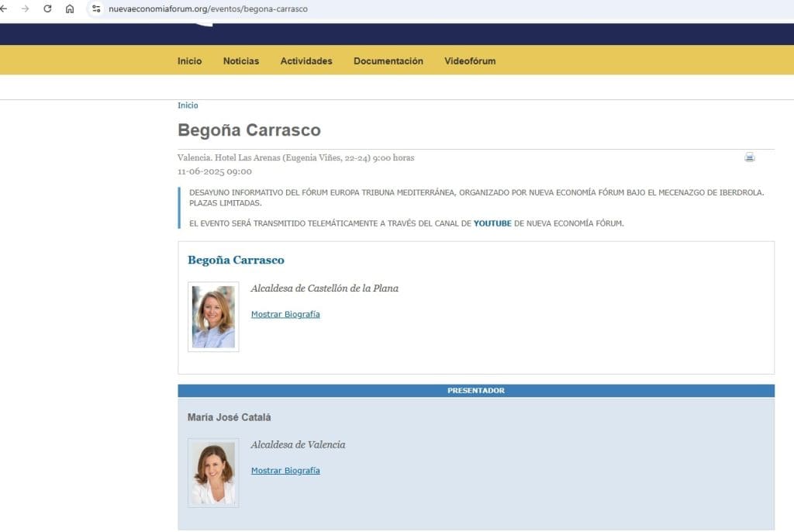Click María José Catalá's portrait photo
The height and width of the screenshot is (532, 794).
(213, 473)
